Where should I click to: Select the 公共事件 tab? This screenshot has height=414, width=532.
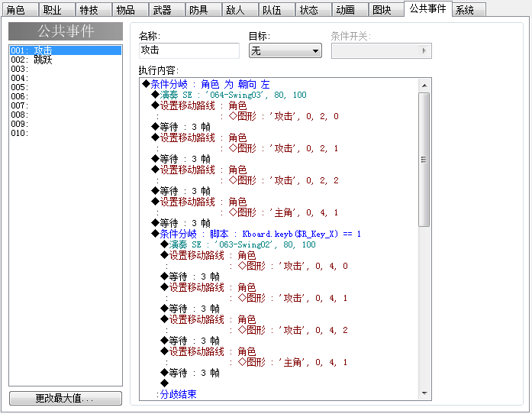click(x=428, y=9)
